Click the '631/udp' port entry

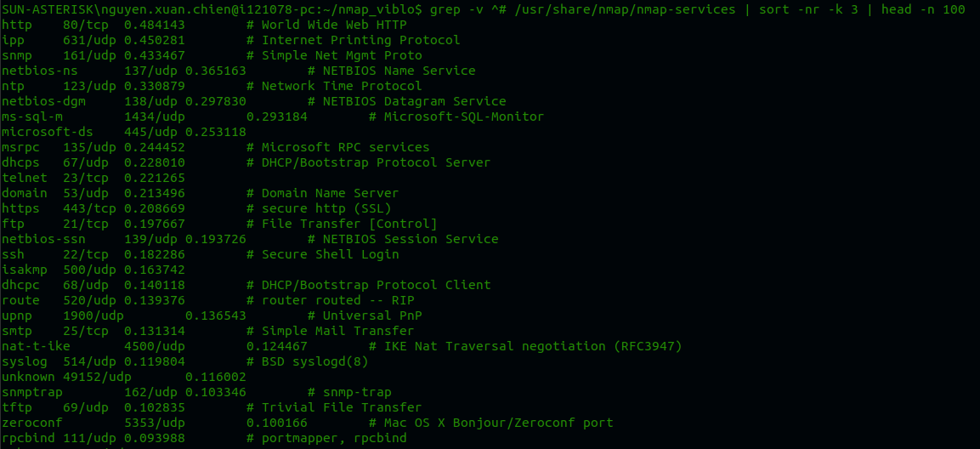pyautogui.click(x=89, y=40)
